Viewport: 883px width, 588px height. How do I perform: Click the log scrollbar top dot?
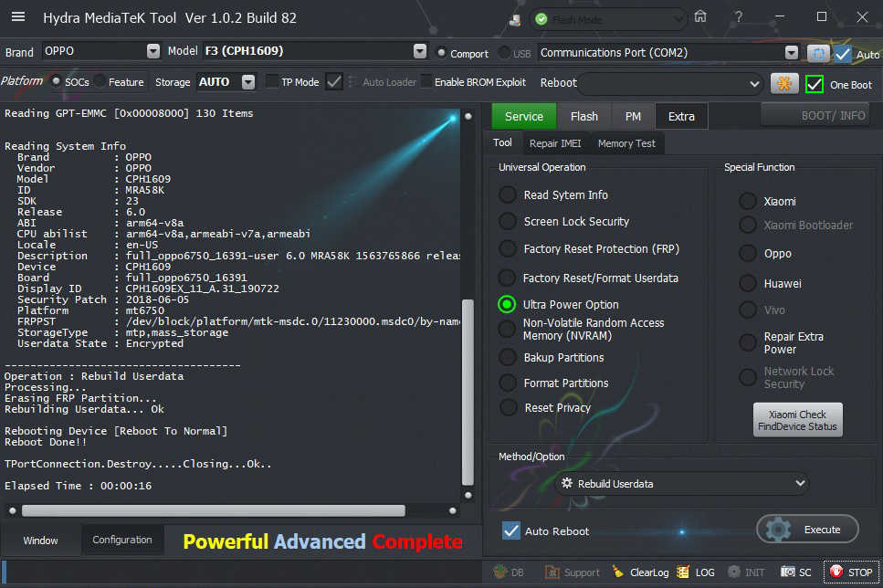click(x=468, y=116)
